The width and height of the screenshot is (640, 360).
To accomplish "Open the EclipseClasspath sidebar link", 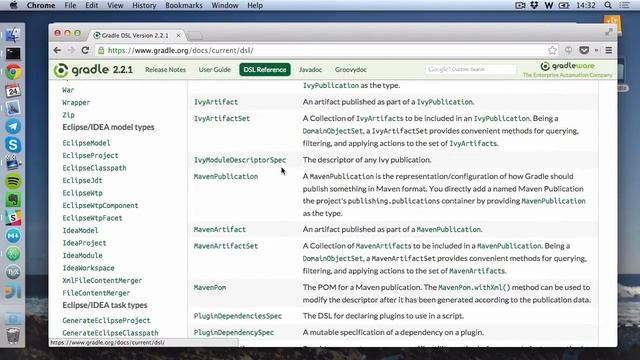I will (94, 168).
